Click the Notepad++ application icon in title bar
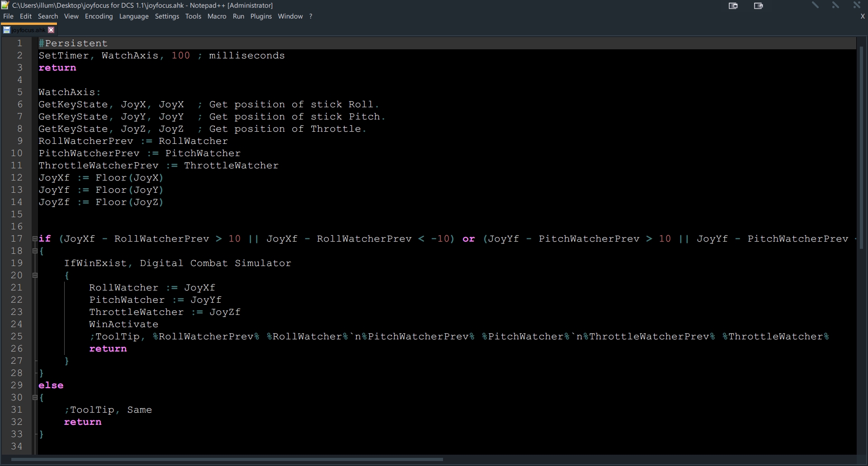The image size is (868, 466). pos(5,5)
